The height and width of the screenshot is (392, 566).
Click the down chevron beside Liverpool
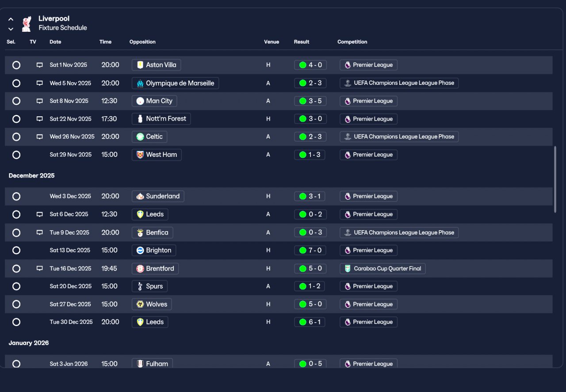(x=11, y=29)
